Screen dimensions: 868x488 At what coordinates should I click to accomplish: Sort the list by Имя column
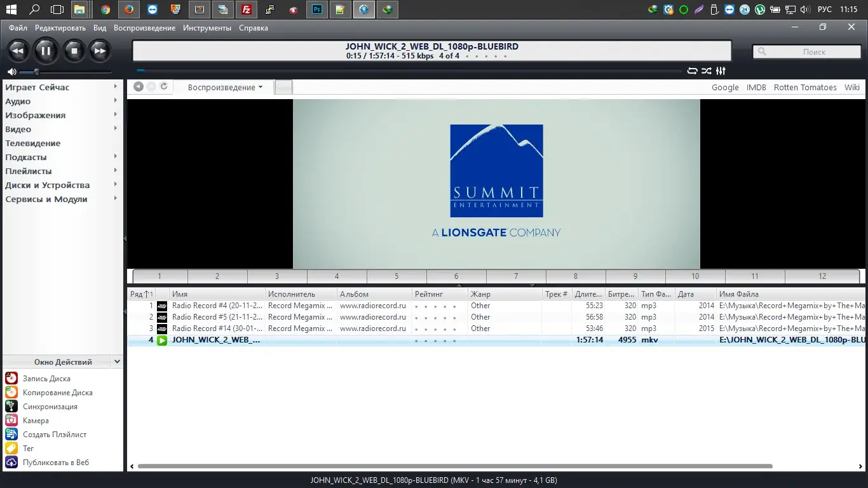[217, 294]
